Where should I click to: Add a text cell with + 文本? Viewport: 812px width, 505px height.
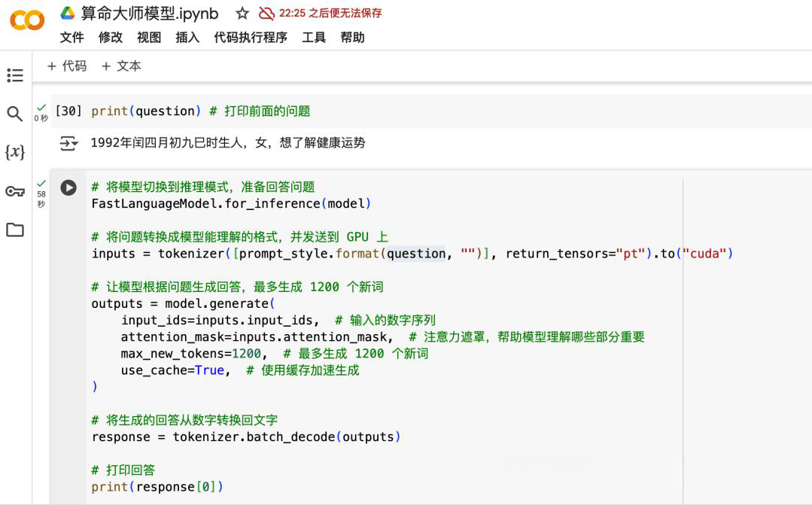pyautogui.click(x=121, y=65)
